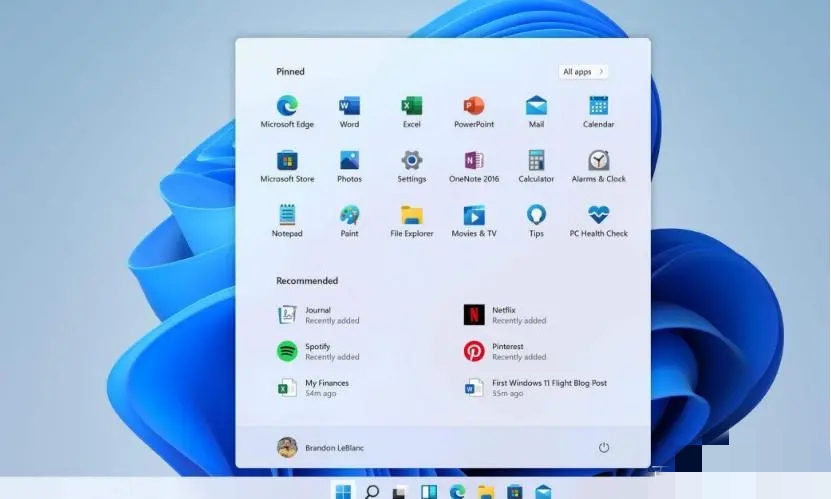
Task: Launch Notepad from pinned apps
Action: point(287,221)
